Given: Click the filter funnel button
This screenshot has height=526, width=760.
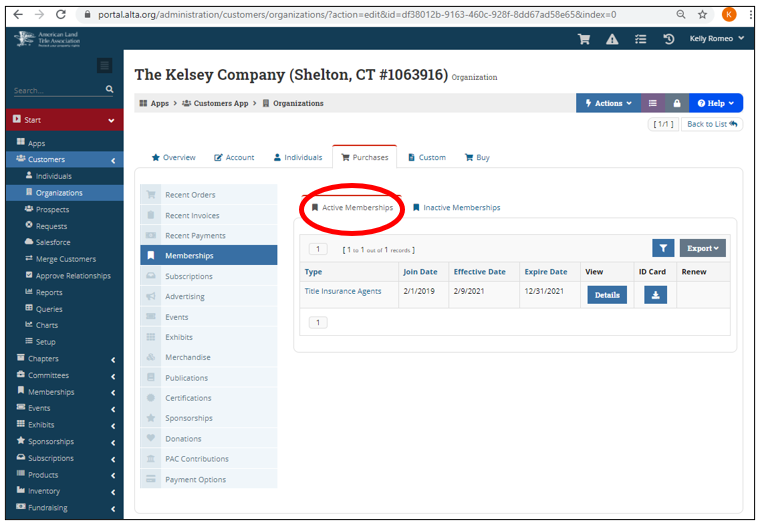Looking at the screenshot, I should pyautogui.click(x=663, y=248).
